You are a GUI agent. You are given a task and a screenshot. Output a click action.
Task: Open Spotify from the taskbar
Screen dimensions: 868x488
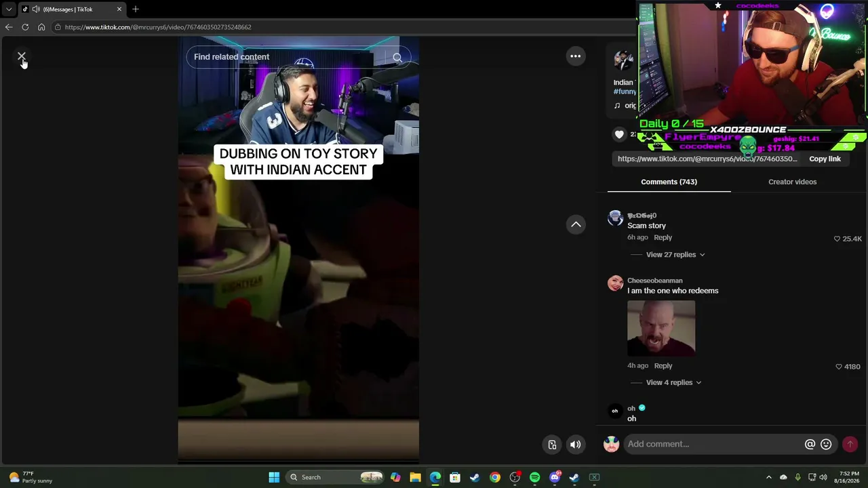click(x=534, y=477)
